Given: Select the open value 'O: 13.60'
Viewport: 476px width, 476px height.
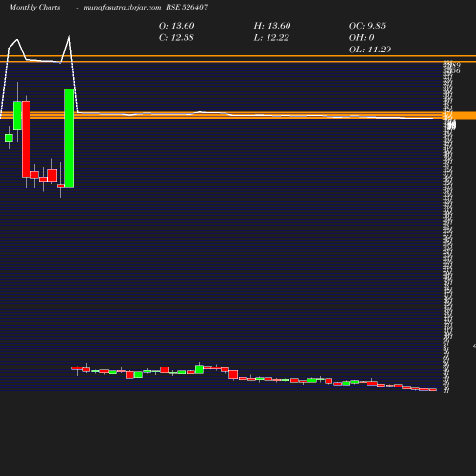Looking at the screenshot, I should click(x=177, y=26).
